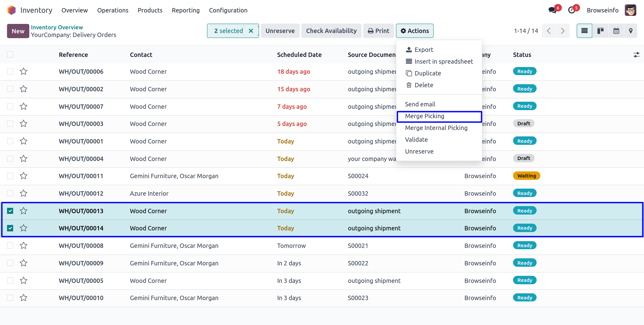
Task: Open optional columns settings icon
Action: coord(636,55)
